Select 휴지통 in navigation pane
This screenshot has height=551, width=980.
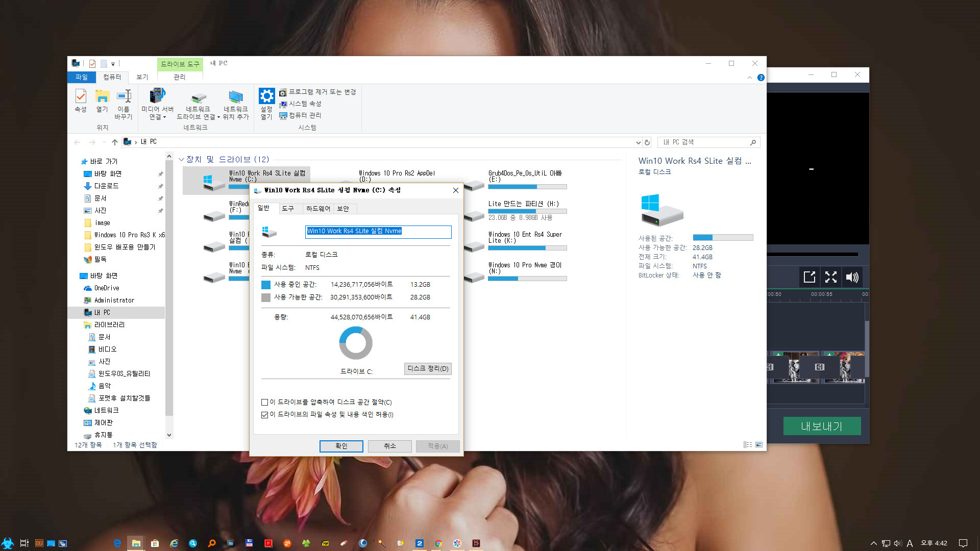pos(104,435)
